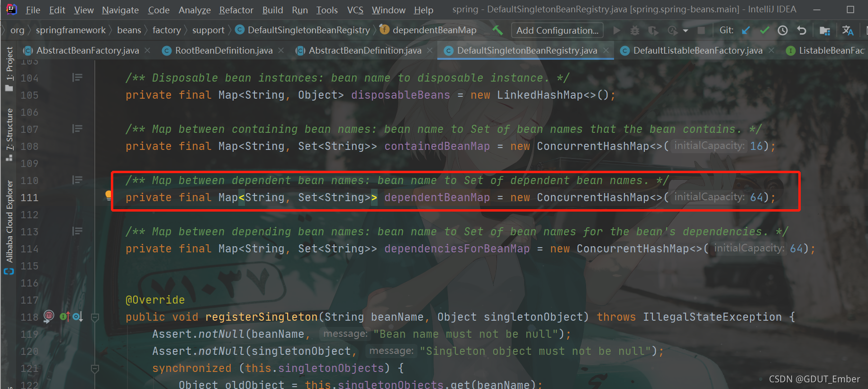Click containedBeanMap variable name
This screenshot has height=389, width=868.
tap(437, 146)
